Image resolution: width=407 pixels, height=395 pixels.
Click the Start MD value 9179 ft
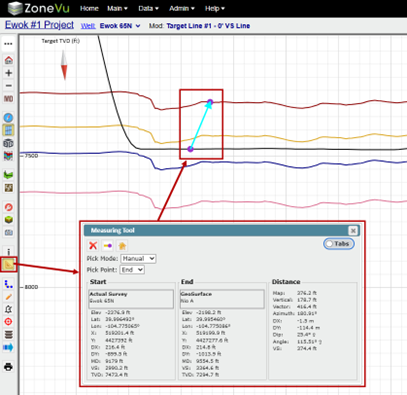tap(114, 361)
